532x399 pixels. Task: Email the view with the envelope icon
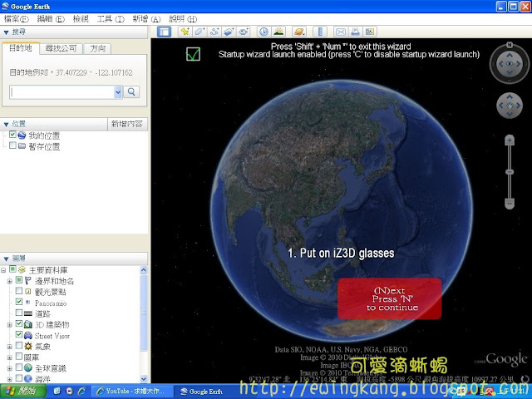pos(341,32)
